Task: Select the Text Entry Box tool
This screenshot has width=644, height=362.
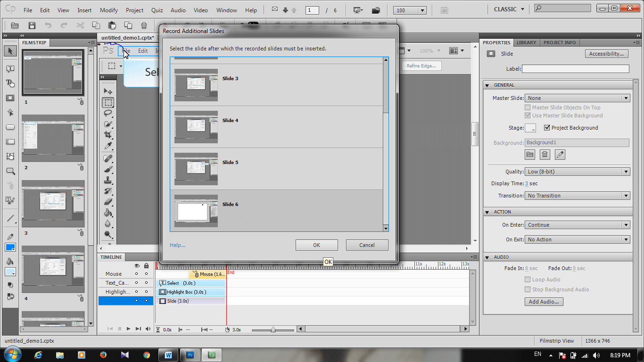Action: pos(10,142)
